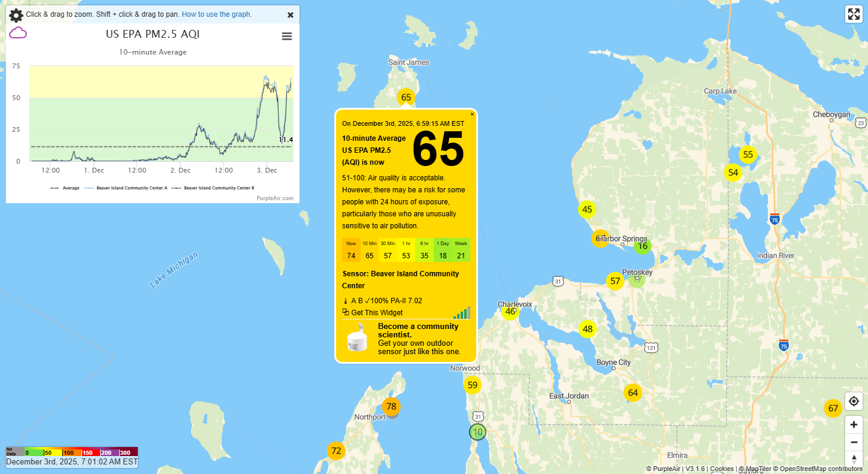Select the 1 hr average cell
The width and height of the screenshot is (868, 474).
point(406,250)
